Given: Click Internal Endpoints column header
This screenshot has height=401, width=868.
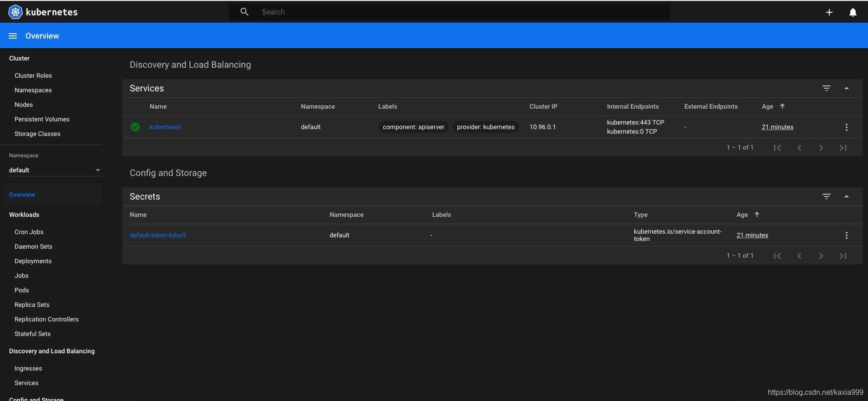Looking at the screenshot, I should coord(633,106).
